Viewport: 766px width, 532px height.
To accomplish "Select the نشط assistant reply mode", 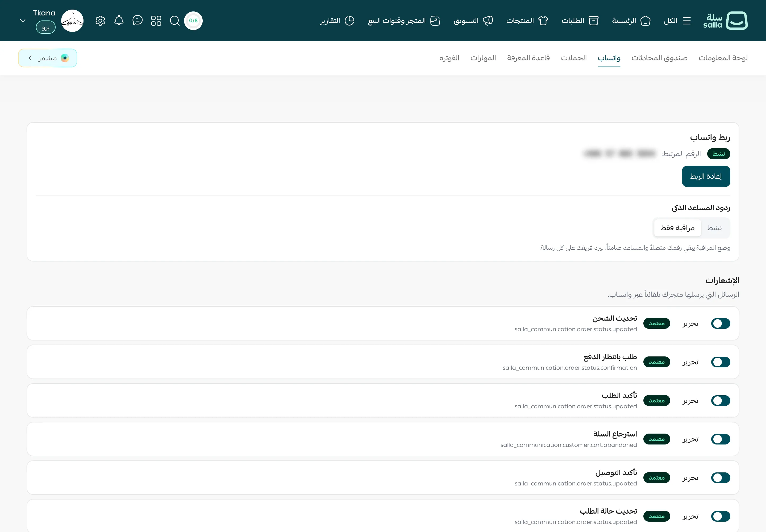I will [x=715, y=228].
